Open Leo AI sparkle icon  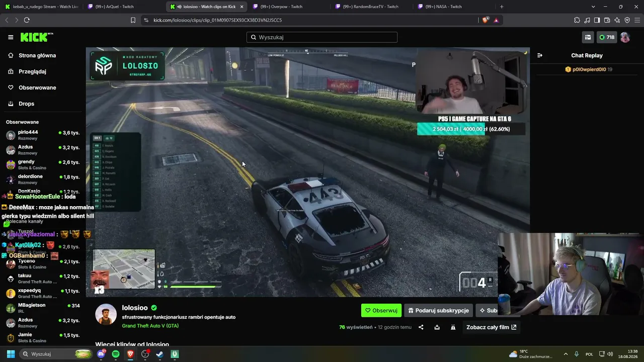617,20
